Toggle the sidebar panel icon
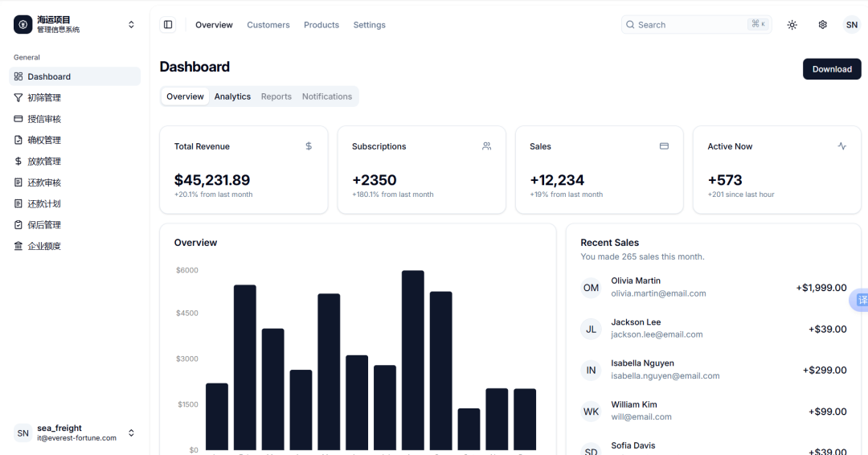Screen dimensions: 868x455 click(x=168, y=24)
